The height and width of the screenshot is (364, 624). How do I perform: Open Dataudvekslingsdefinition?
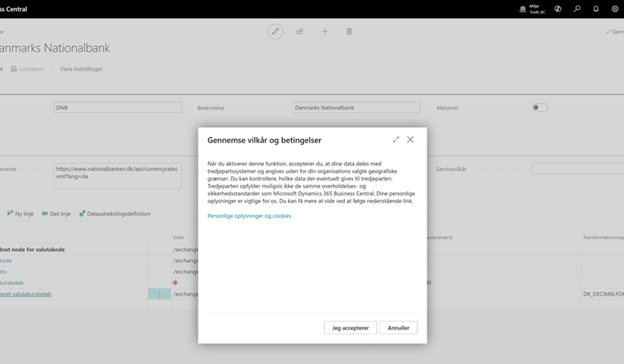(115, 214)
